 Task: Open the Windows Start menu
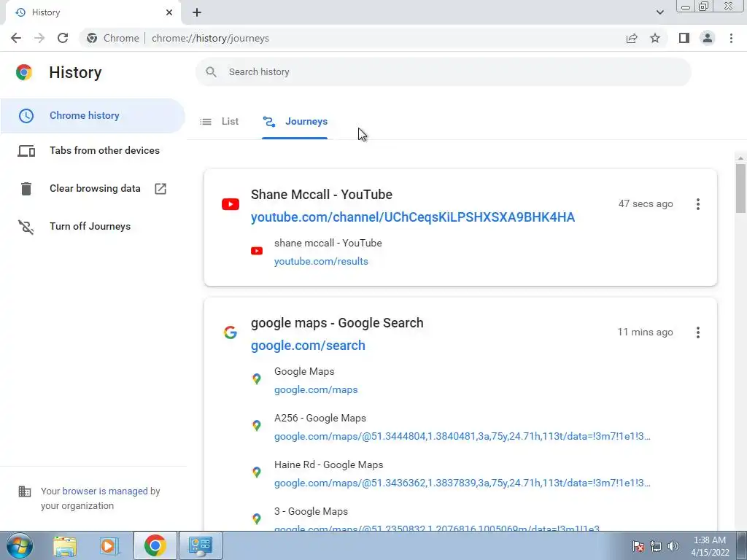19,545
